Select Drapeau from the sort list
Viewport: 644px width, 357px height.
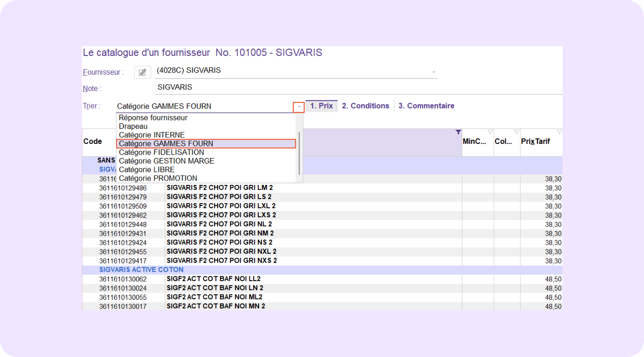tap(133, 126)
